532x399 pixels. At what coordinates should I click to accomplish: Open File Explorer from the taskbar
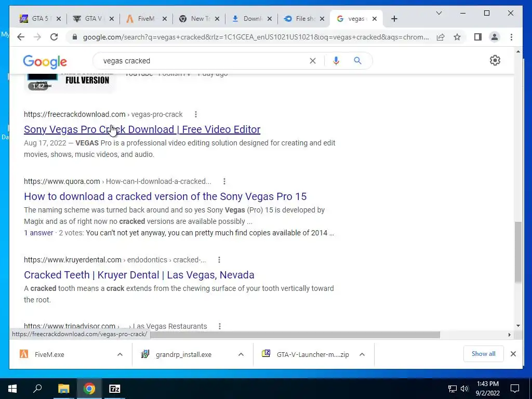[x=63, y=389]
